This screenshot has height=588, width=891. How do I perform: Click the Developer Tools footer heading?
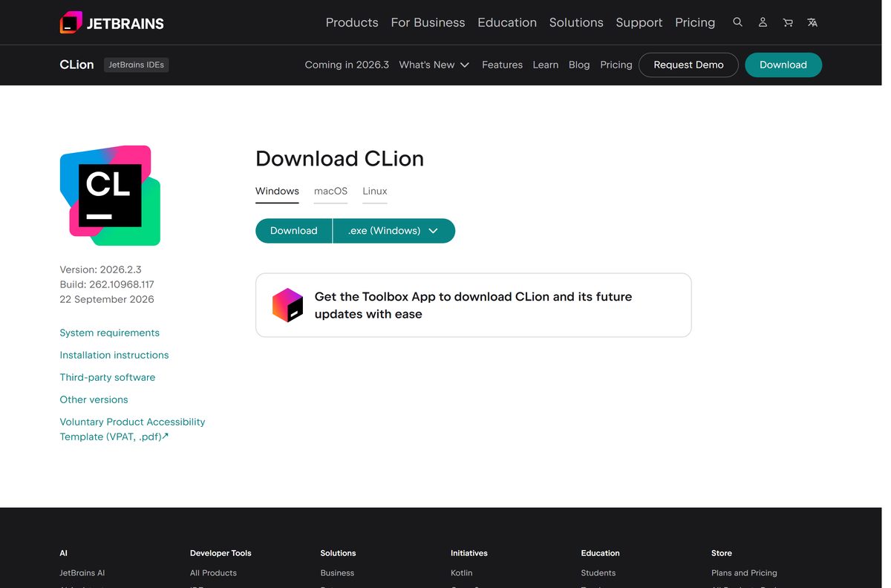coord(221,553)
